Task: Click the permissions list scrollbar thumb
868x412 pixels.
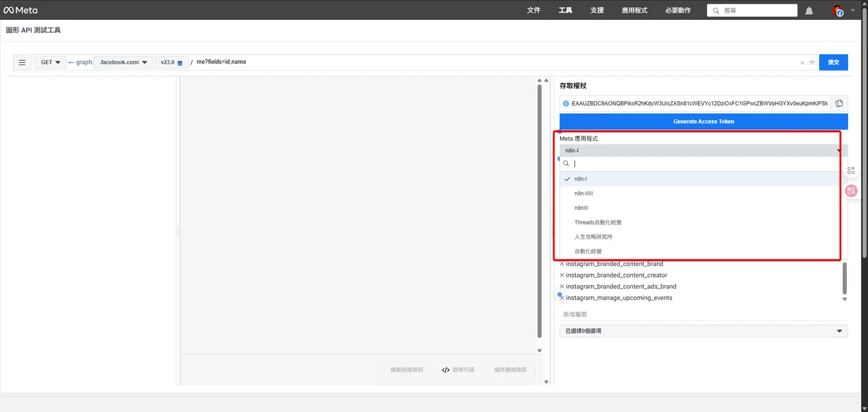Action: coord(844,278)
